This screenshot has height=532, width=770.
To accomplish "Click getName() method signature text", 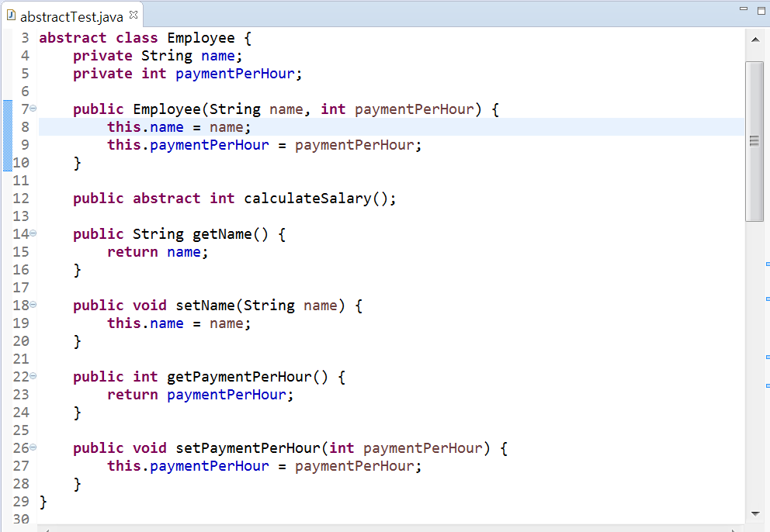I will (179, 234).
